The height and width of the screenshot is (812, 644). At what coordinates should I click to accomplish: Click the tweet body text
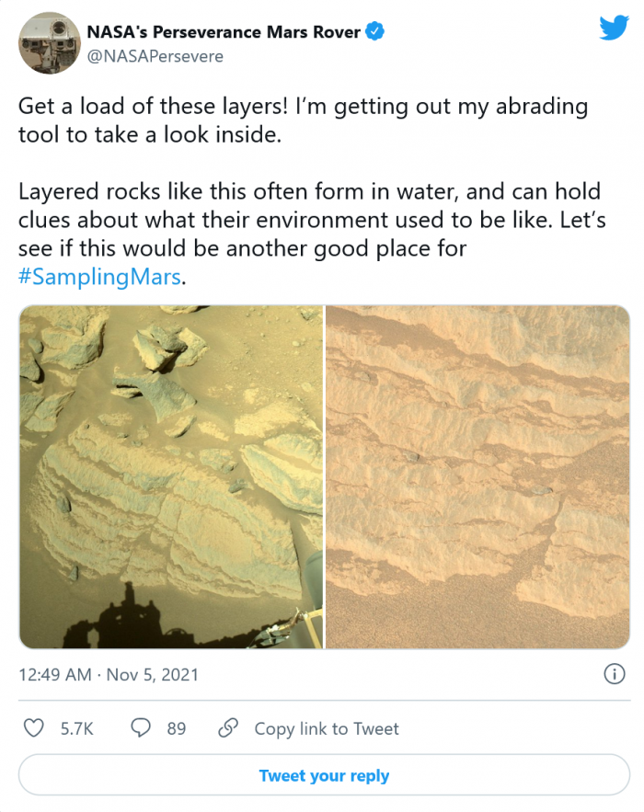tap(303, 120)
